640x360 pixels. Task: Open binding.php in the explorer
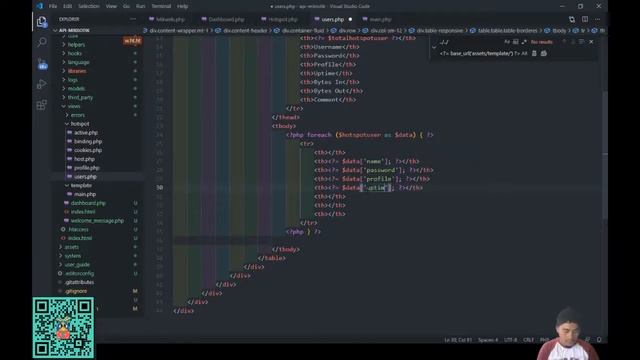pos(88,141)
